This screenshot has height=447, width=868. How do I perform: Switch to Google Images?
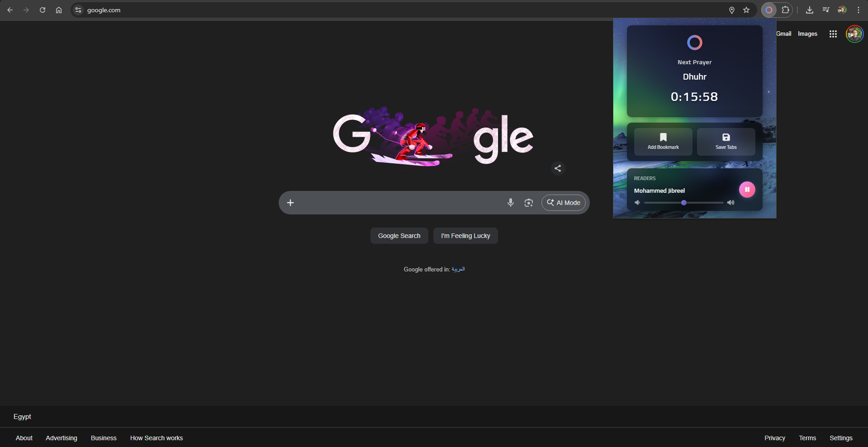coord(807,33)
